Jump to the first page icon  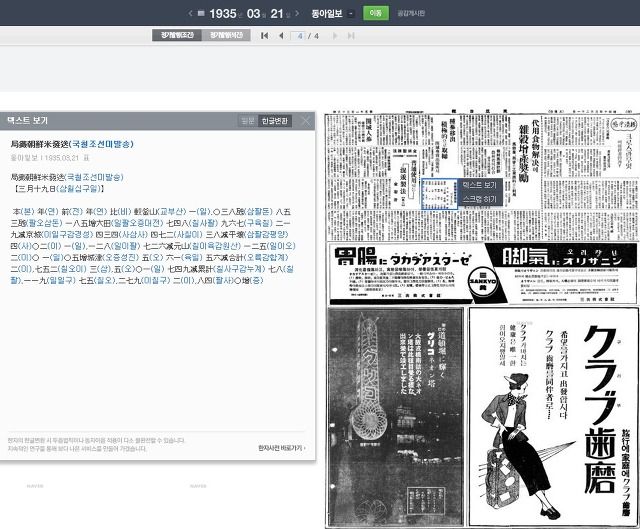[x=264, y=36]
